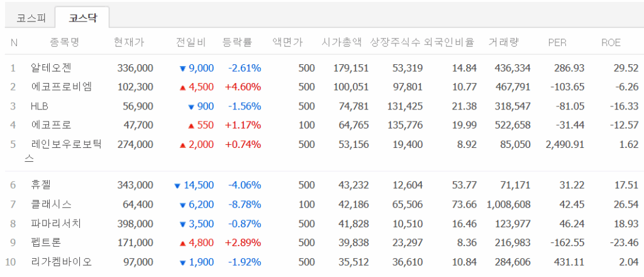This screenshot has width=644, height=277.
Task: Open stock 펩트론
Action: click(x=45, y=243)
